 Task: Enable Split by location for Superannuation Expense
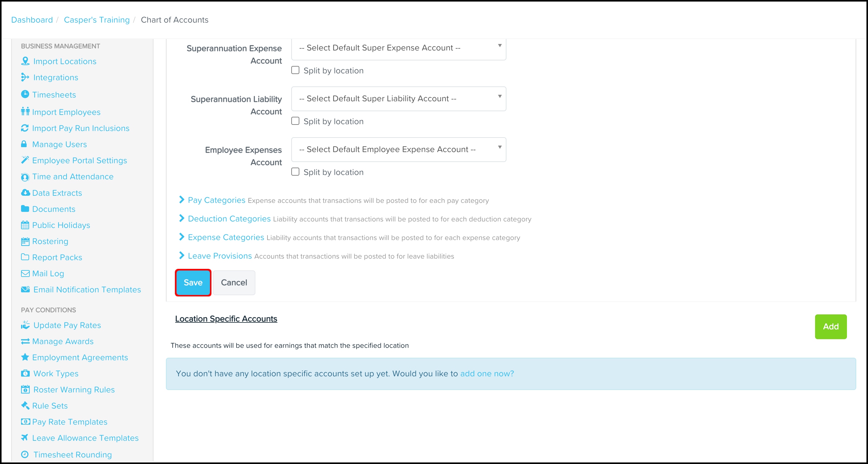[295, 70]
